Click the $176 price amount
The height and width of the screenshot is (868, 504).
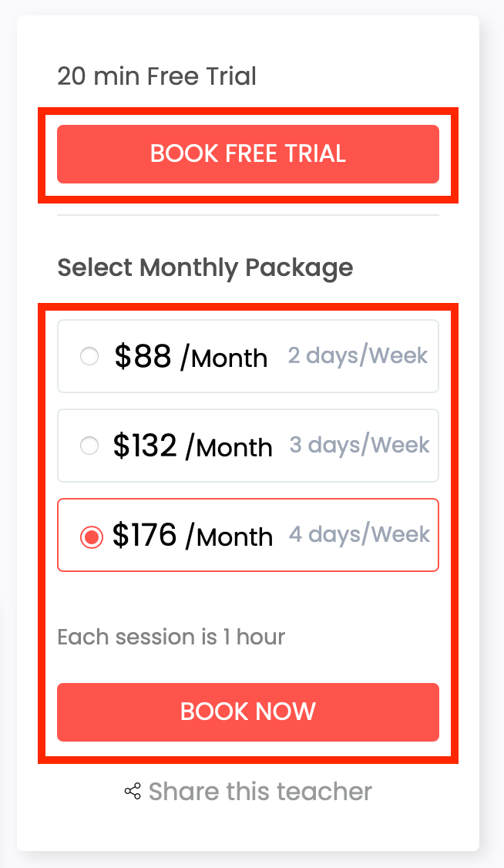(x=144, y=535)
